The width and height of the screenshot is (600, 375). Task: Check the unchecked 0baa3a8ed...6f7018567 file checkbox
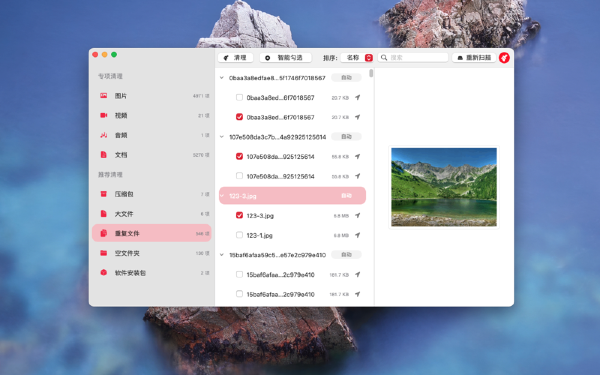239,97
